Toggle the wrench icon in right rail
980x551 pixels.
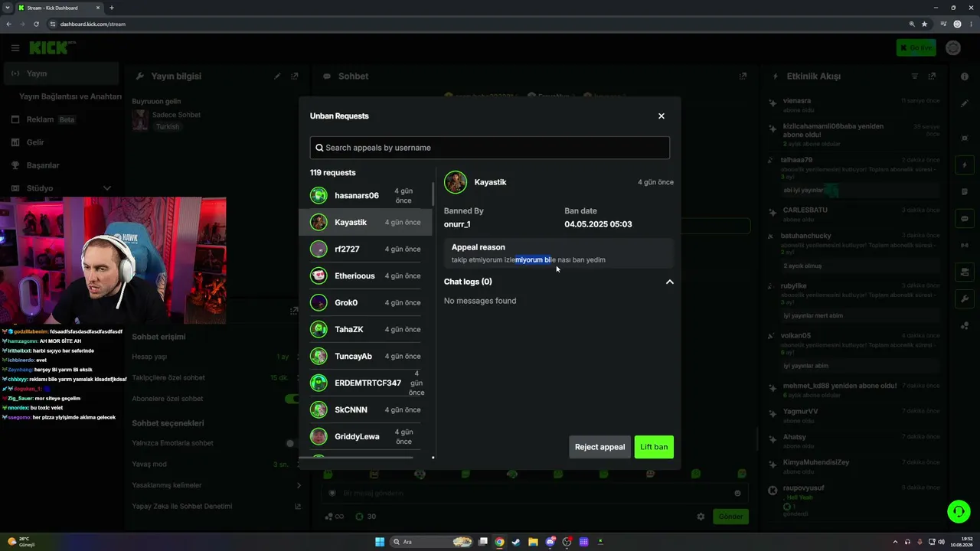(x=965, y=298)
